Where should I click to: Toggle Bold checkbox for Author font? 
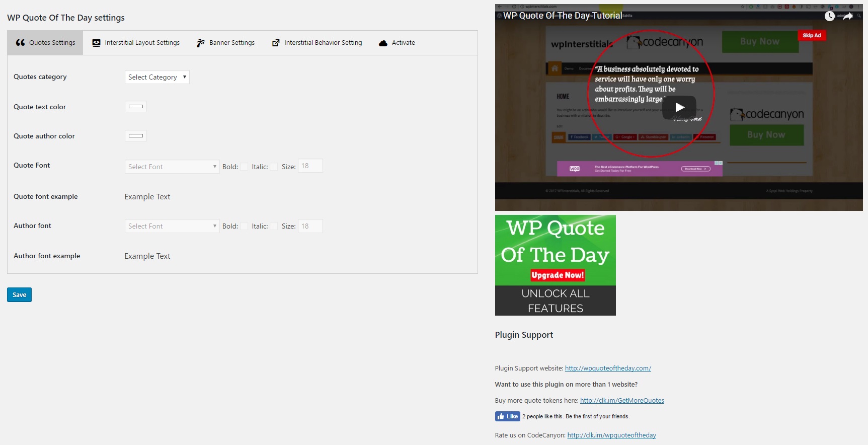pyautogui.click(x=244, y=227)
